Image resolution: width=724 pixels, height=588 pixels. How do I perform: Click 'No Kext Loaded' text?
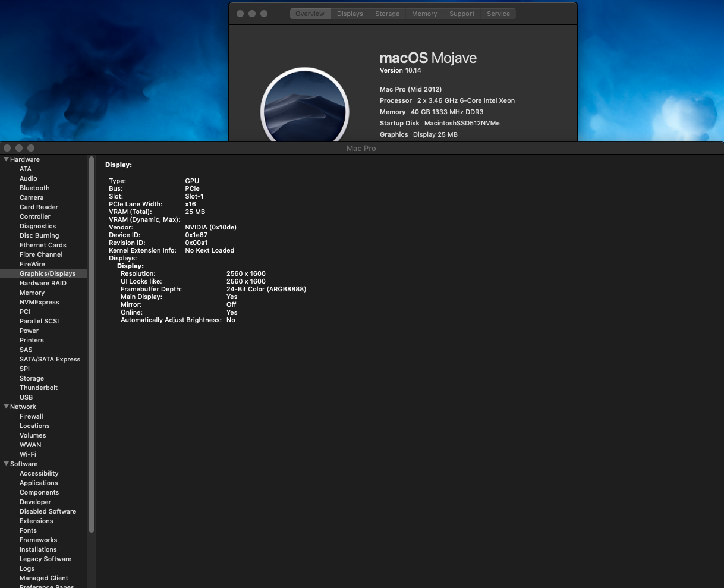point(210,250)
